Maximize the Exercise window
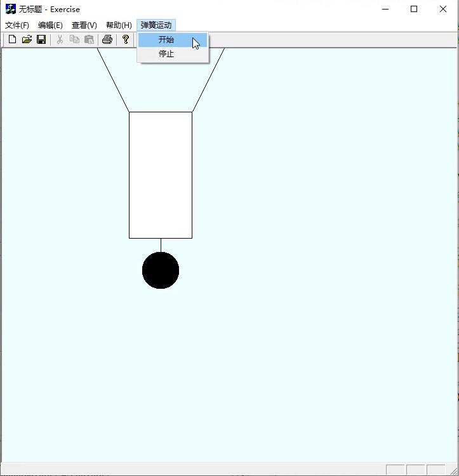This screenshot has height=476, width=459. point(414,9)
